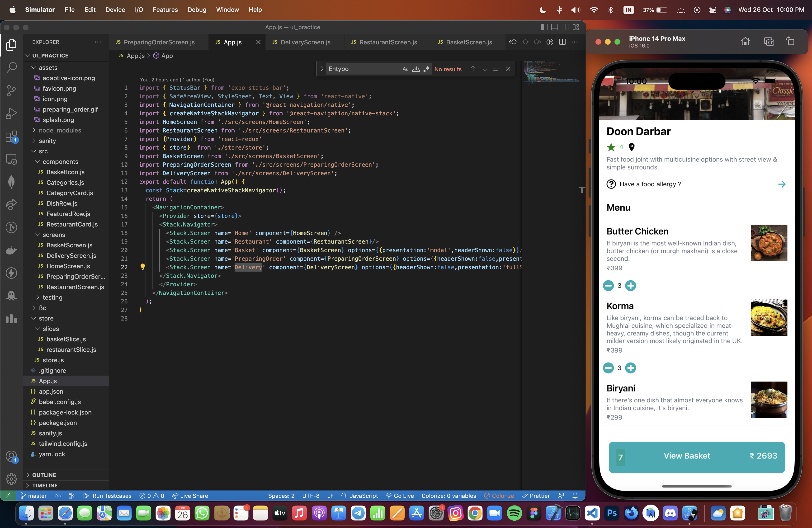Open Run and Debug view
This screenshot has height=528, width=812.
(11, 113)
